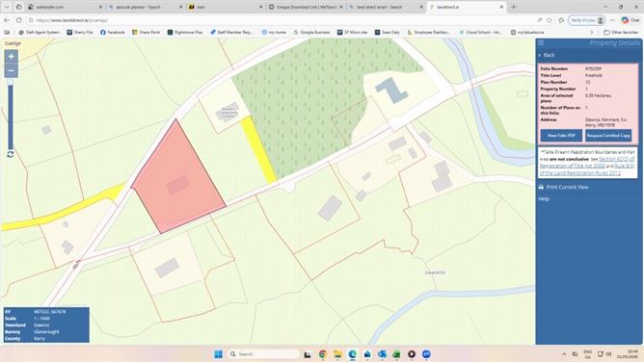Image resolution: width=644 pixels, height=362 pixels.
Task: Open Staff Member Req bookmark
Action: pyautogui.click(x=231, y=32)
